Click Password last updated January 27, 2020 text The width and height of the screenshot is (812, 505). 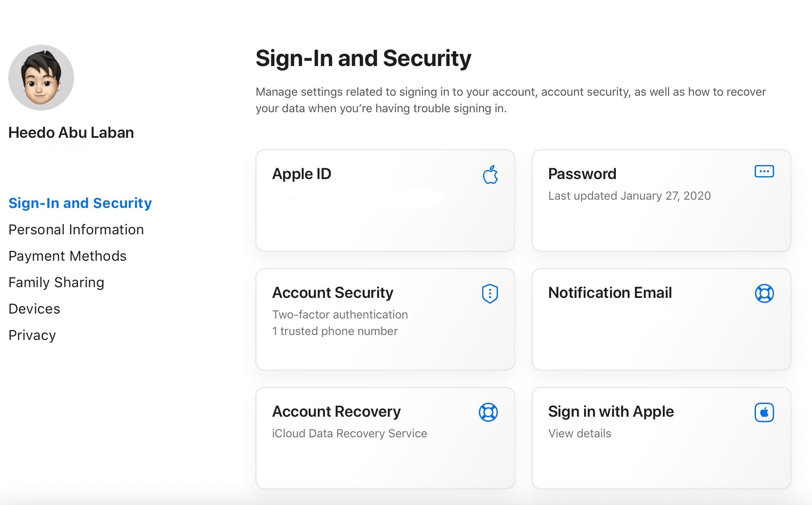click(629, 196)
